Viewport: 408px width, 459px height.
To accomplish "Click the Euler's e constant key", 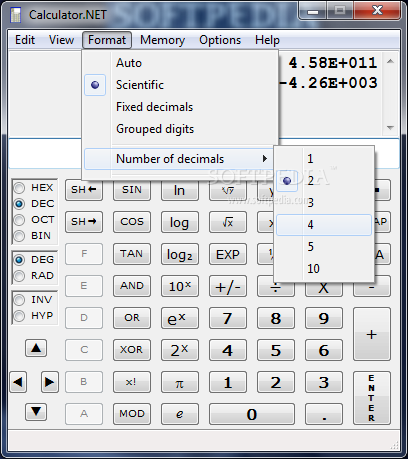I will [180, 414].
